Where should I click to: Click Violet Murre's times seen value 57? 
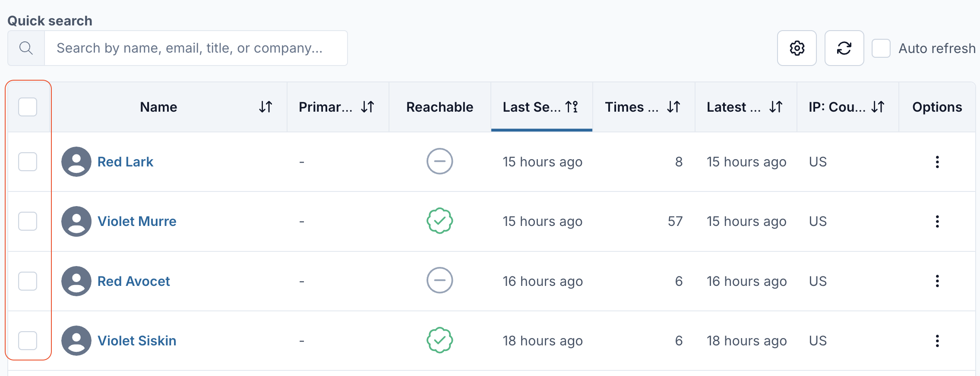tap(675, 221)
